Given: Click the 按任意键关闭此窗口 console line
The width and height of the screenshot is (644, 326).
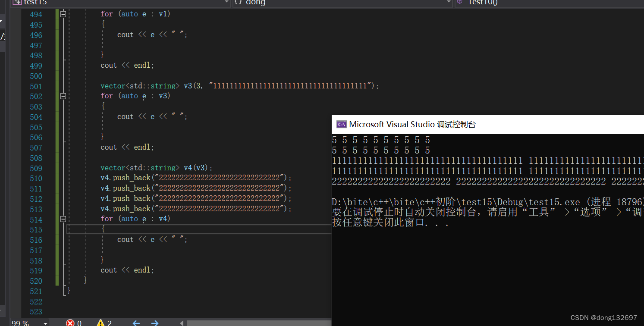Looking at the screenshot, I should 391,223.
